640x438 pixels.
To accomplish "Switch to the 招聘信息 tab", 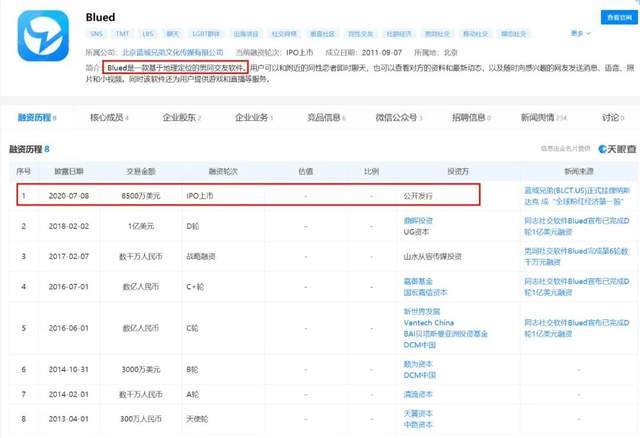I will 471,118.
